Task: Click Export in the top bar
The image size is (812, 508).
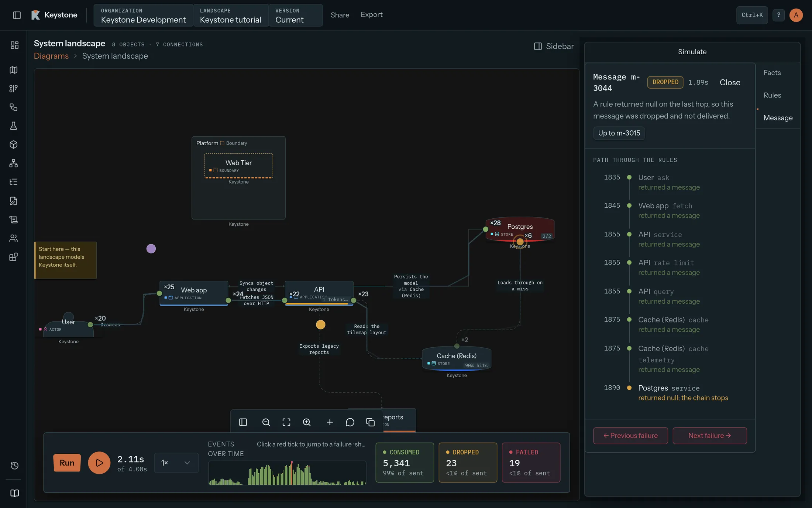Action: [x=371, y=15]
